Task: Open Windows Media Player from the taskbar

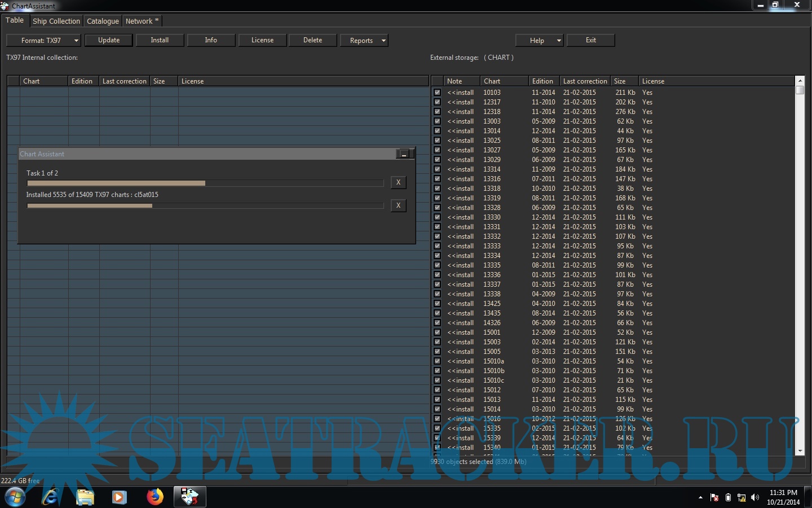Action: pyautogui.click(x=119, y=497)
